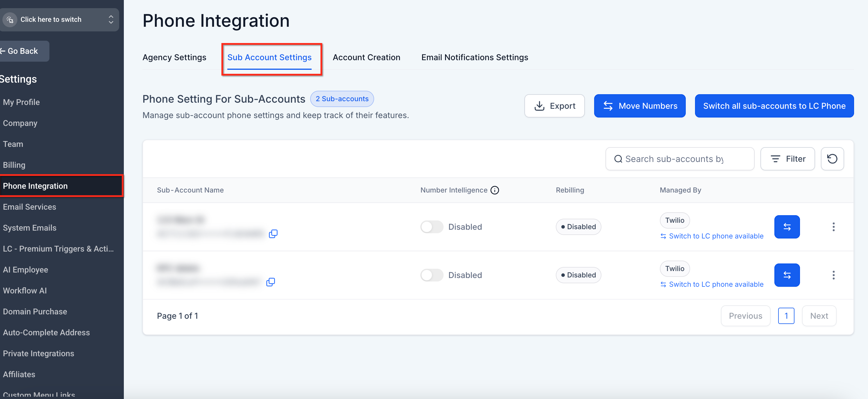Click the Number Intelligence info icon
This screenshot has width=868, height=399.
point(494,190)
